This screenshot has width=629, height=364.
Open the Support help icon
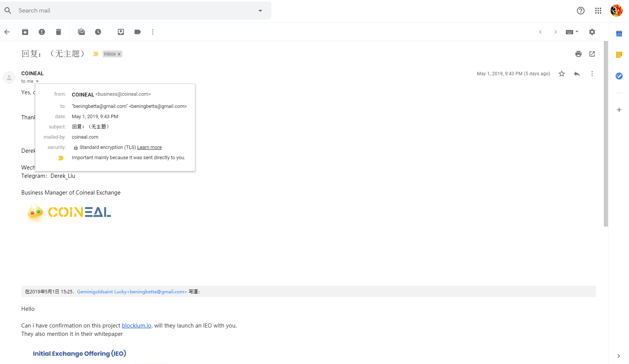pos(580,11)
